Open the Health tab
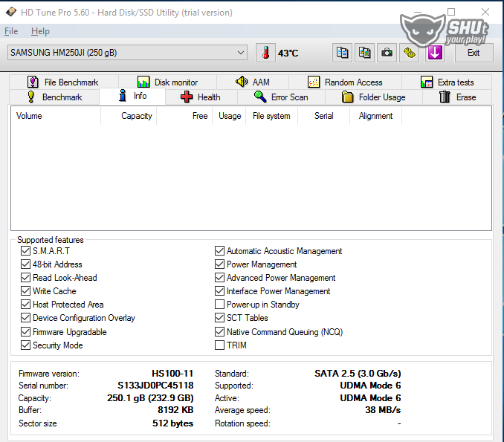504x442 pixels. pos(201,97)
